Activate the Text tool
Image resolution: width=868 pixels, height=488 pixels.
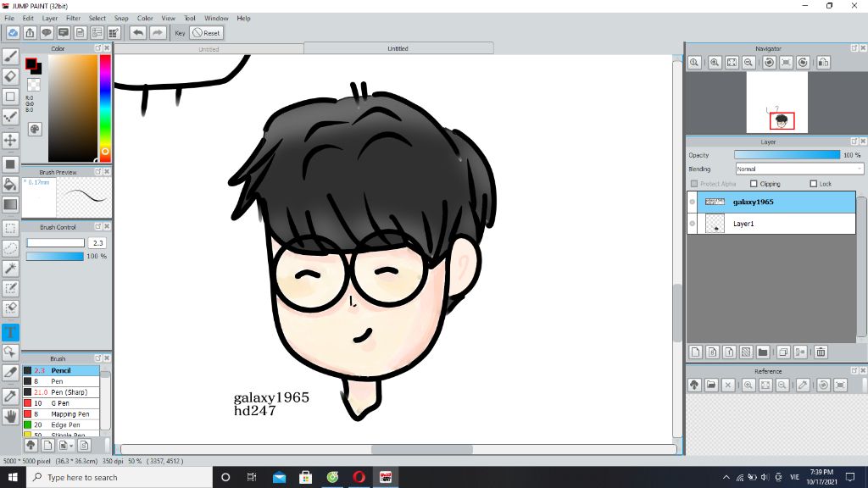(x=10, y=332)
